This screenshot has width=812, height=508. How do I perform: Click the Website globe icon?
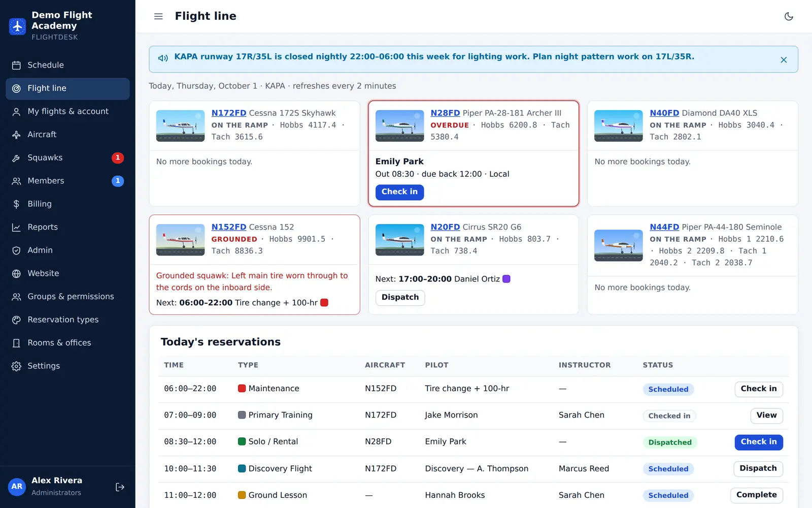pyautogui.click(x=16, y=273)
